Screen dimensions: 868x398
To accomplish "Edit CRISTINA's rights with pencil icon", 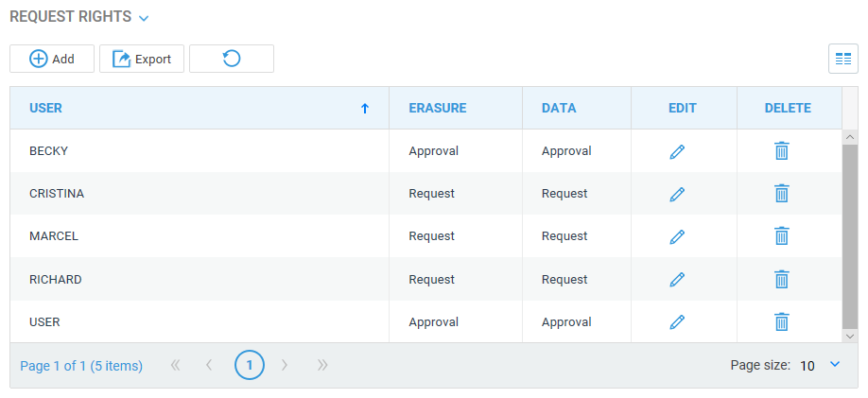I will [x=677, y=194].
